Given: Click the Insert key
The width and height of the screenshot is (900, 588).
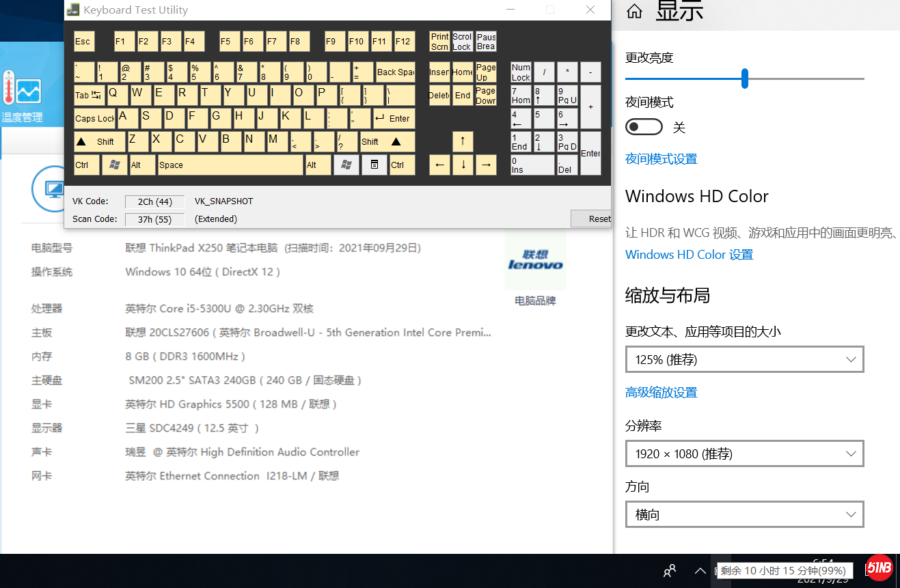Looking at the screenshot, I should (x=439, y=72).
